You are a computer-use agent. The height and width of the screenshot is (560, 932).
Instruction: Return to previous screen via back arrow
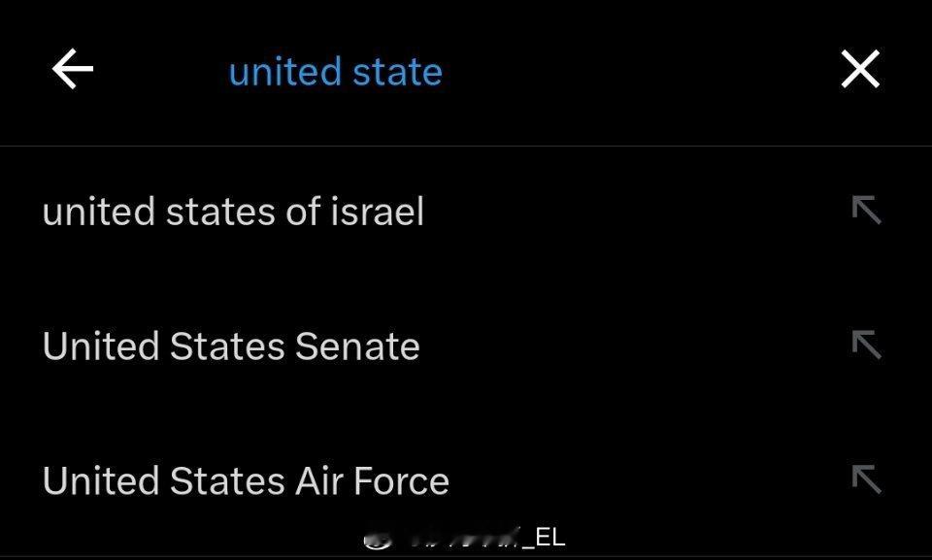pos(73,69)
